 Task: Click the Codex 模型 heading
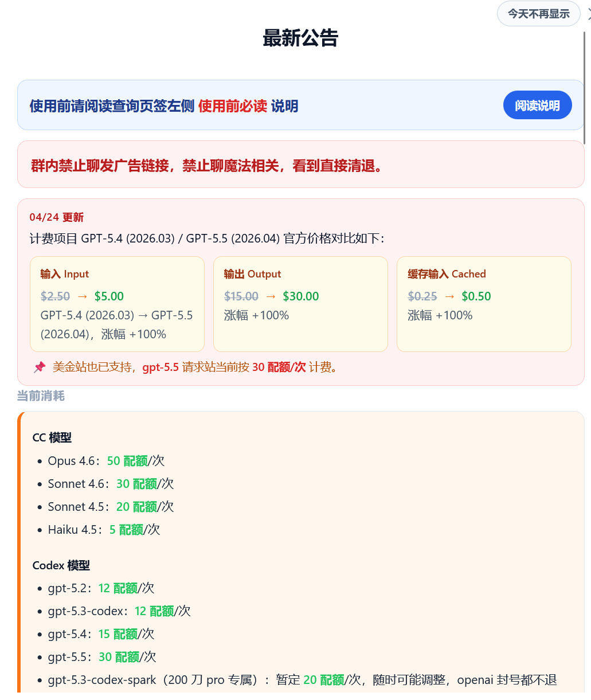(x=61, y=566)
